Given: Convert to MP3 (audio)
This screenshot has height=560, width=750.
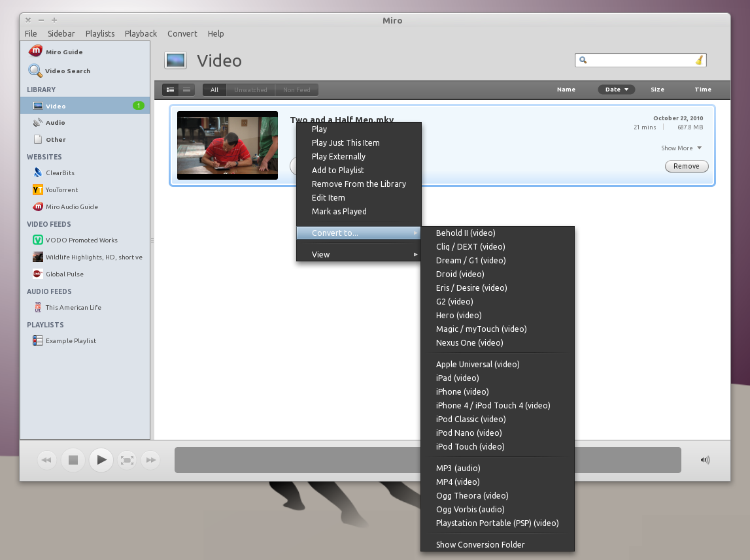Looking at the screenshot, I should pos(498,469).
